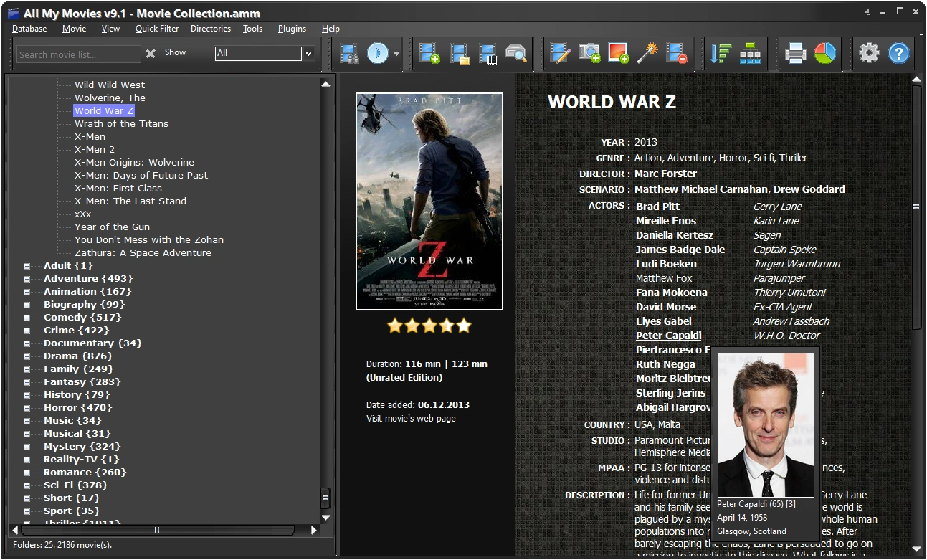Open statistics with the pie chart icon

tap(824, 54)
